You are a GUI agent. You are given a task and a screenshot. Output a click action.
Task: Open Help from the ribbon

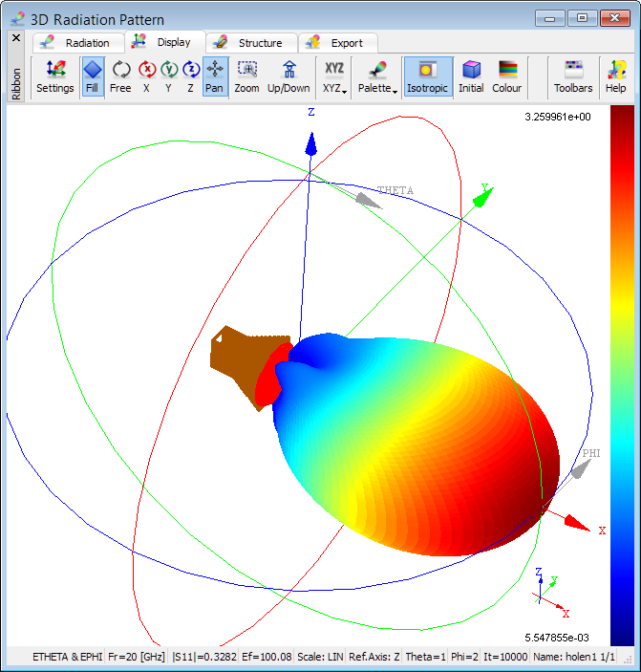tap(616, 76)
